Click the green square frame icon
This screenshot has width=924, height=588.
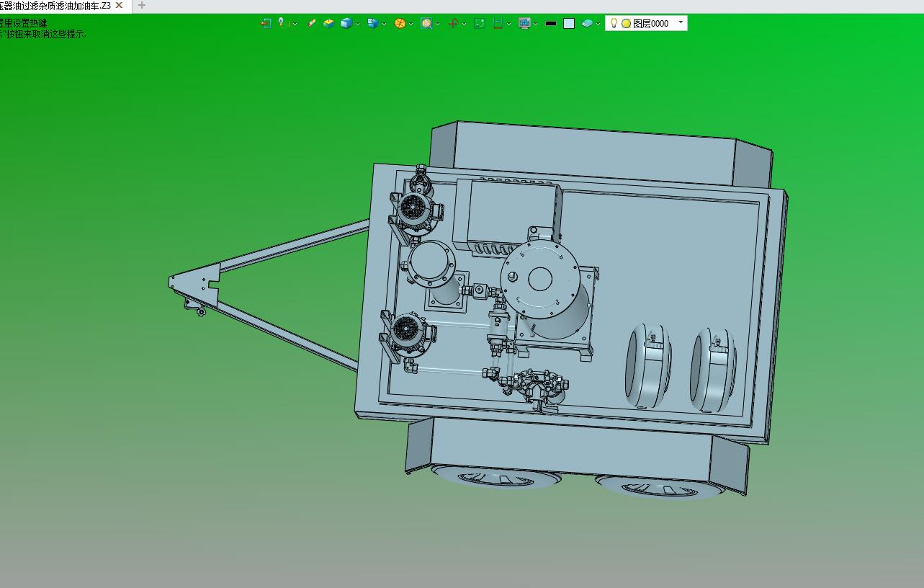click(480, 23)
